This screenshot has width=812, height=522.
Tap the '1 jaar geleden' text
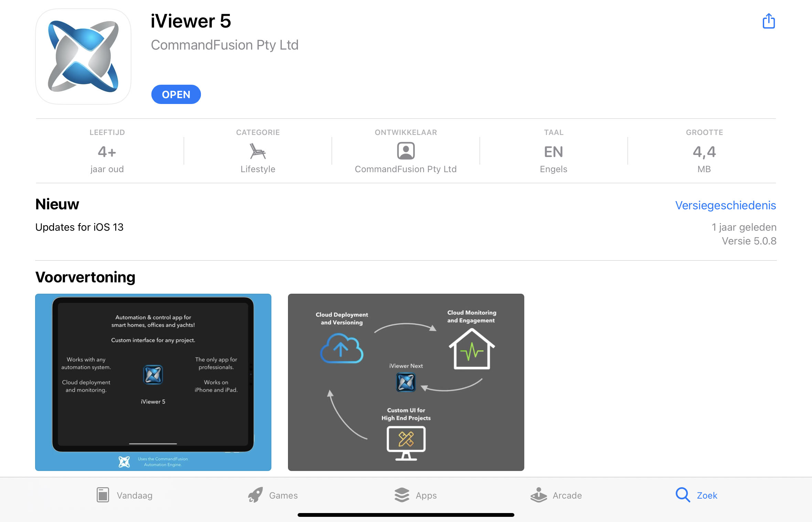pos(744,227)
